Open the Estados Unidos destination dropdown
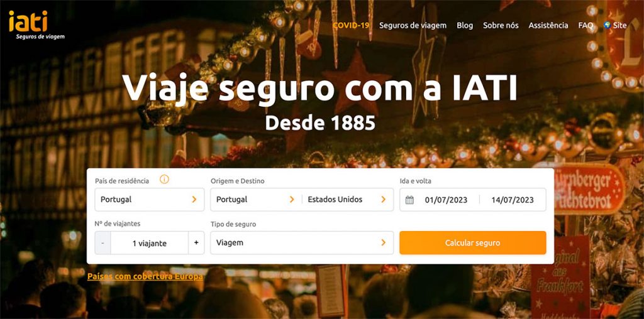644x319 pixels. 347,200
